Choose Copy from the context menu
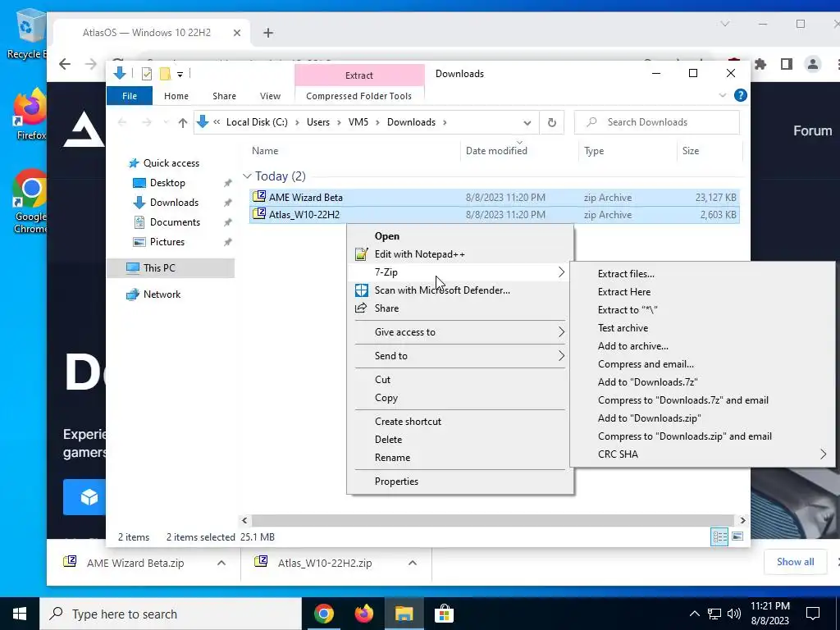Image resolution: width=840 pixels, height=630 pixels. click(x=386, y=398)
